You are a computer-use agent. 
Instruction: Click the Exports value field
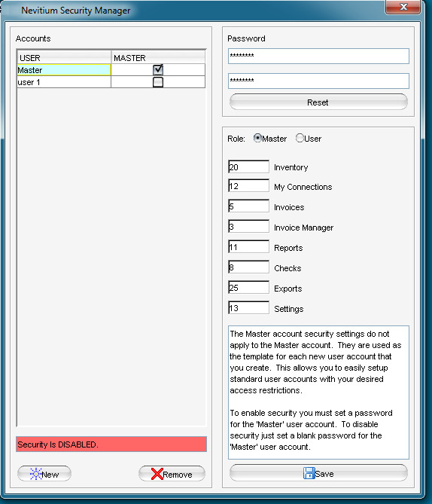tap(248, 287)
